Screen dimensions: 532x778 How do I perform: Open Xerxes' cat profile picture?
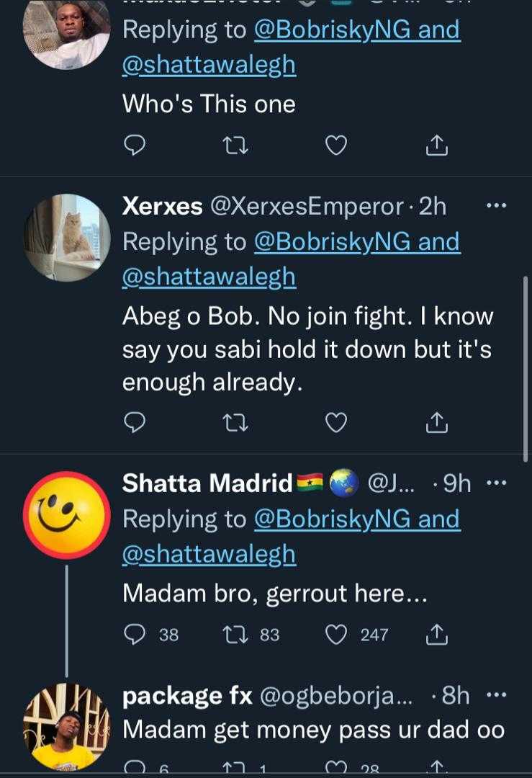click(x=66, y=238)
